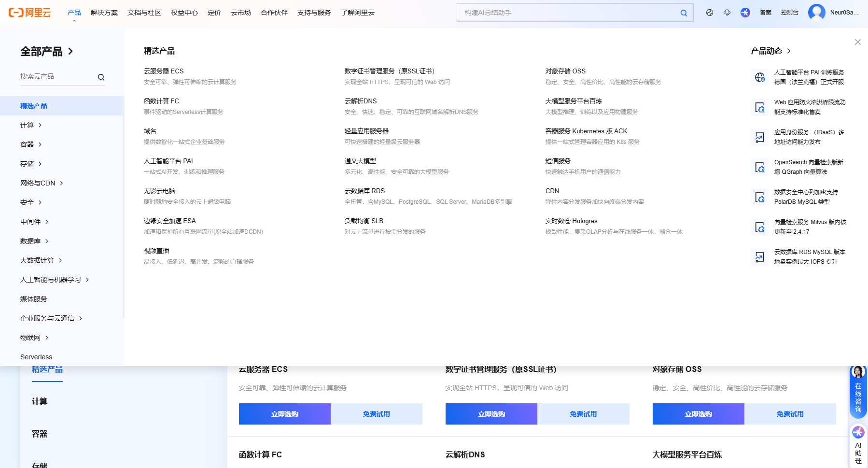Expand the 网络与CDN category
The height and width of the screenshot is (468, 868).
(42, 183)
